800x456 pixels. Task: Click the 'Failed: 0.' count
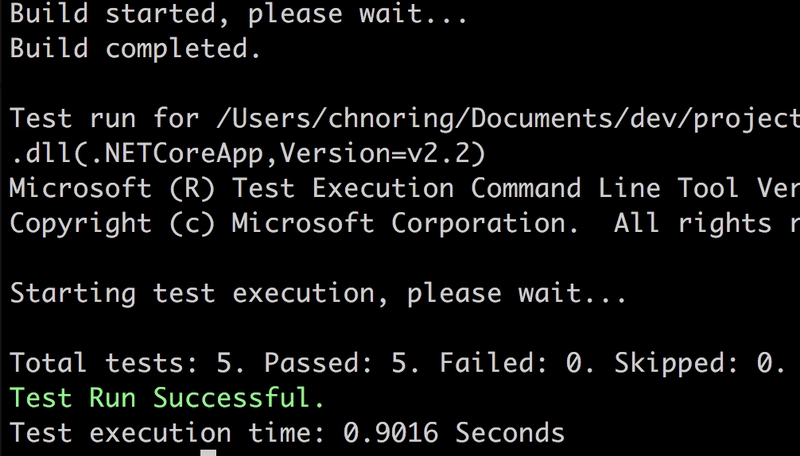[517, 364]
